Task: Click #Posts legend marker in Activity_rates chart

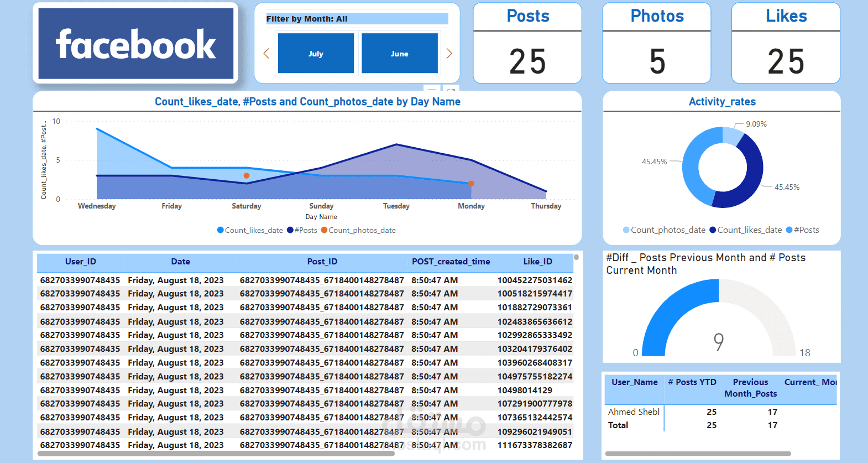Action: point(789,230)
